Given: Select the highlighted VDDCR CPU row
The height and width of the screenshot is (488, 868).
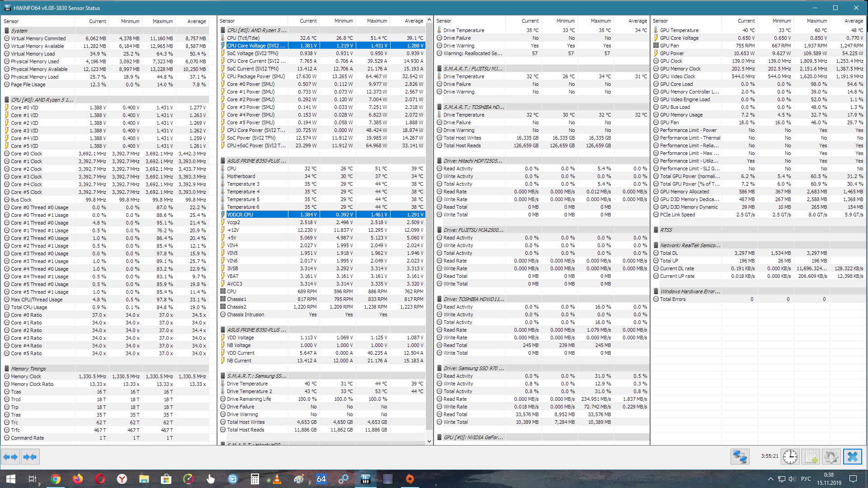Looking at the screenshot, I should click(x=240, y=215).
